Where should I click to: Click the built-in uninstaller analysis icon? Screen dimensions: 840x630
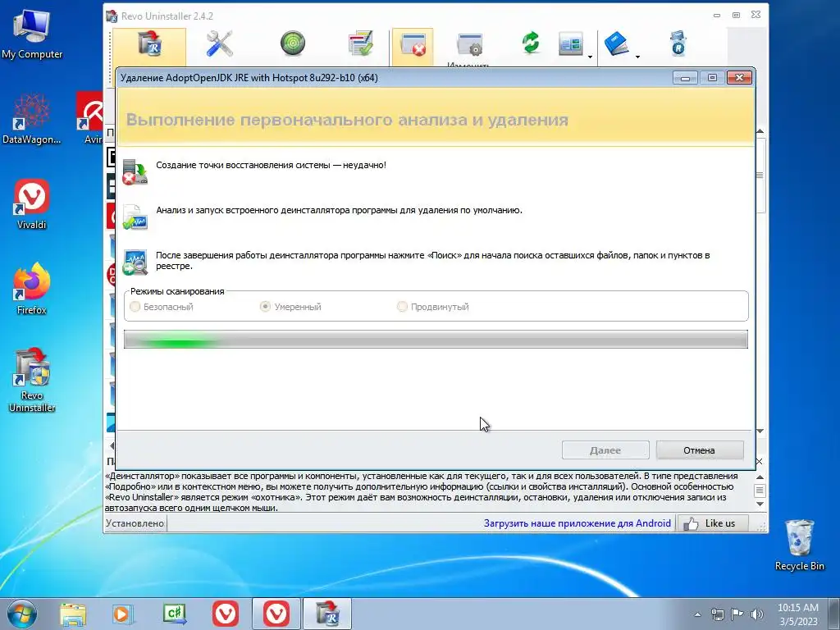click(135, 217)
